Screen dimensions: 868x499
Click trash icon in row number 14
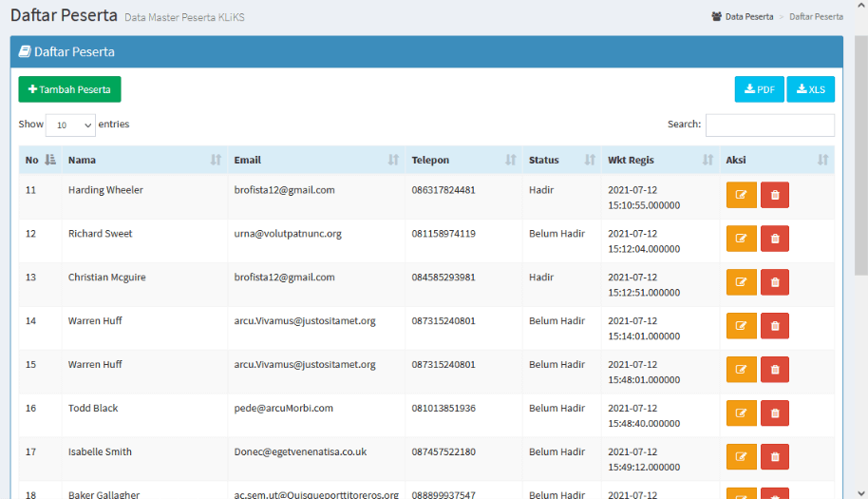click(x=774, y=326)
